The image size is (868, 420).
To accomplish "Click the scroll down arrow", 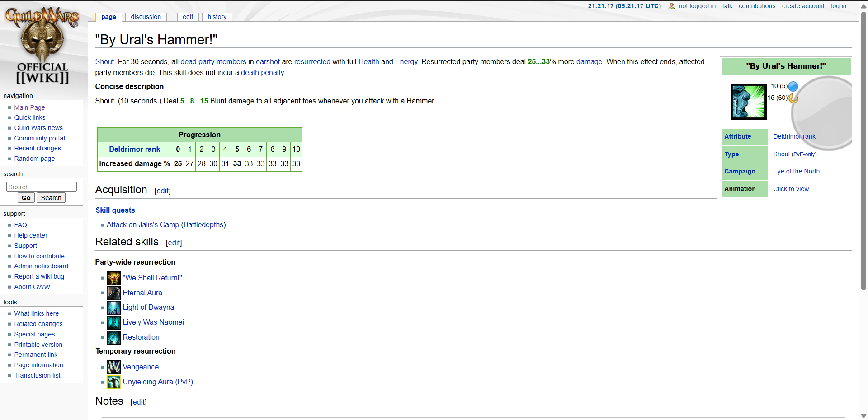I will (863, 416).
